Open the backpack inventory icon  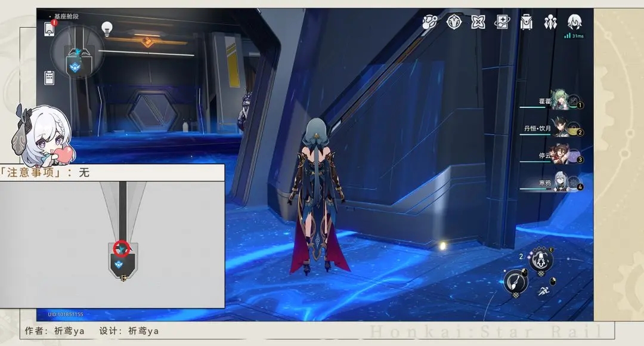click(x=527, y=23)
